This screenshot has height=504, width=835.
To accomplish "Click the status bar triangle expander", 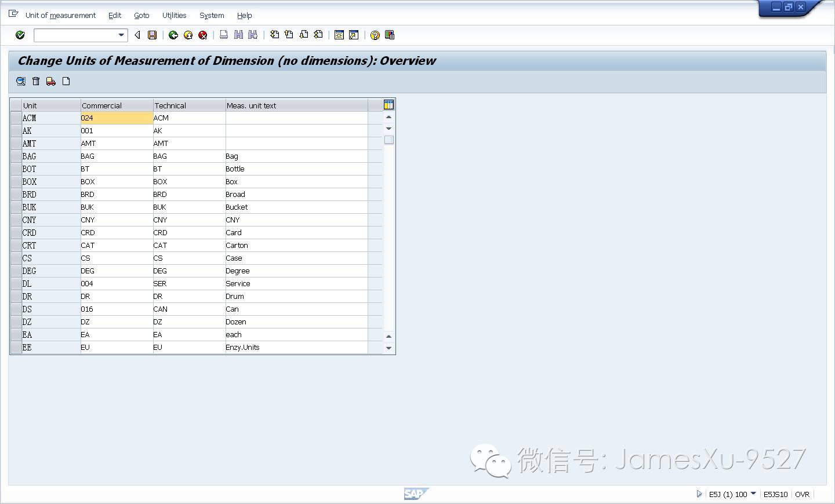I will 699,494.
